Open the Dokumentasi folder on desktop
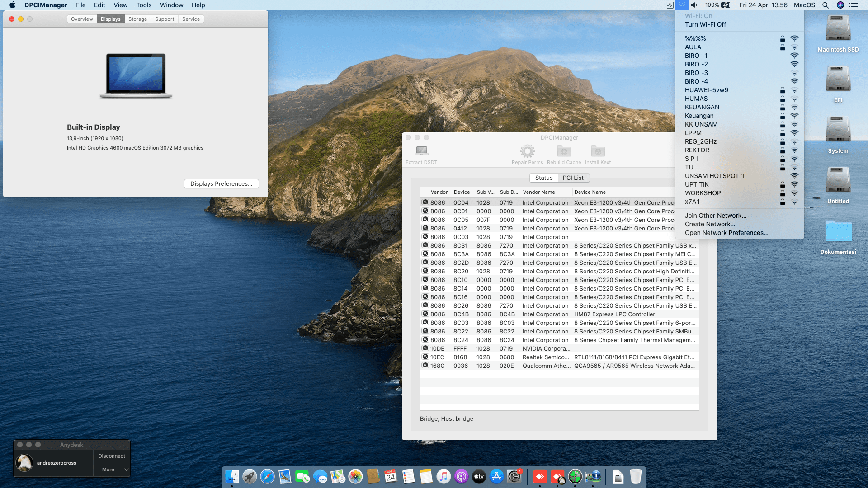The image size is (868, 488). pos(838,232)
